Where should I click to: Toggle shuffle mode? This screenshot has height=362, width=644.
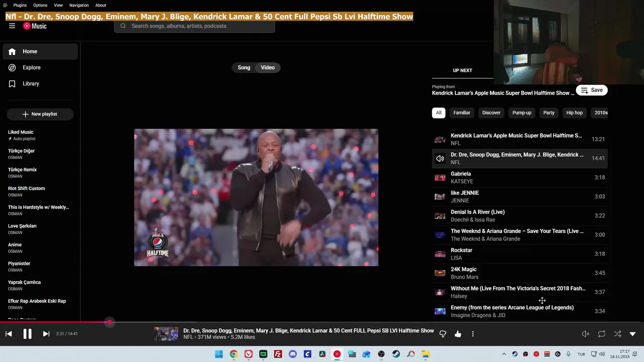tap(617, 334)
